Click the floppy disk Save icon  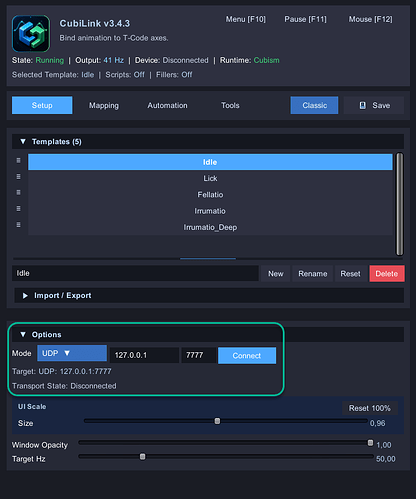pyautogui.click(x=363, y=105)
